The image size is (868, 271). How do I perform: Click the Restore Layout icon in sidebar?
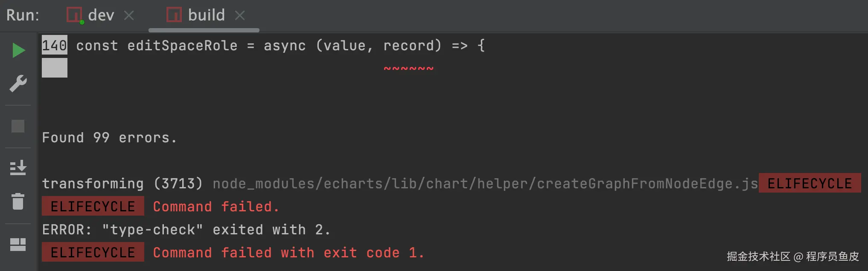click(x=18, y=244)
